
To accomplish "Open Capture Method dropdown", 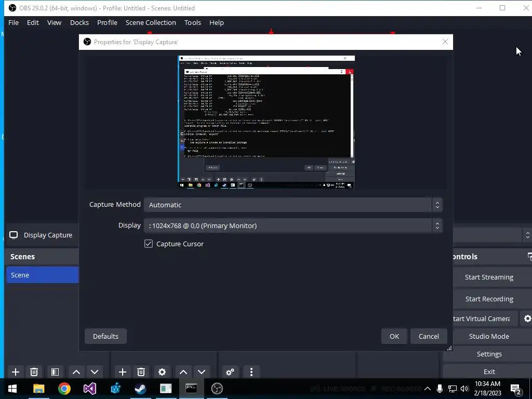I will click(x=293, y=205).
